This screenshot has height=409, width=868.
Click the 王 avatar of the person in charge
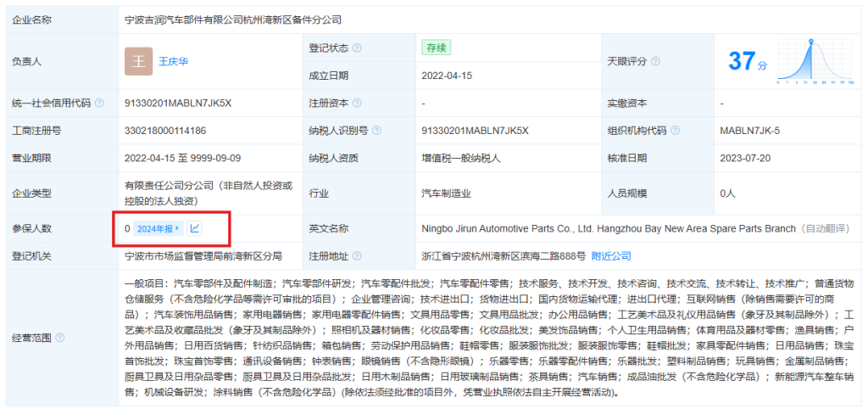point(138,62)
